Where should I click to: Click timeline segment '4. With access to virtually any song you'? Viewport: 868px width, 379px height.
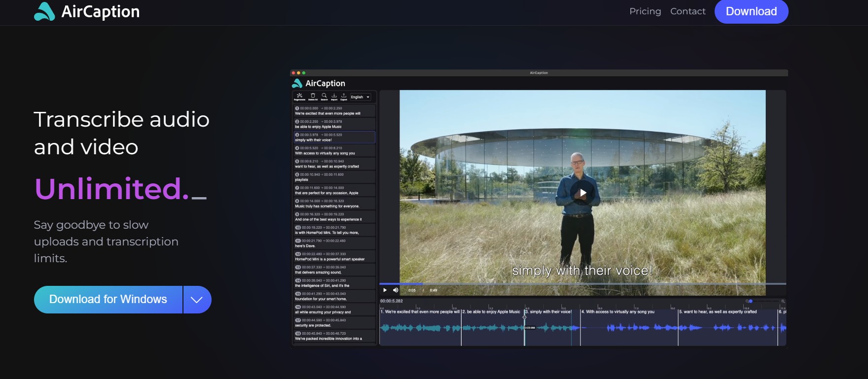point(629,327)
